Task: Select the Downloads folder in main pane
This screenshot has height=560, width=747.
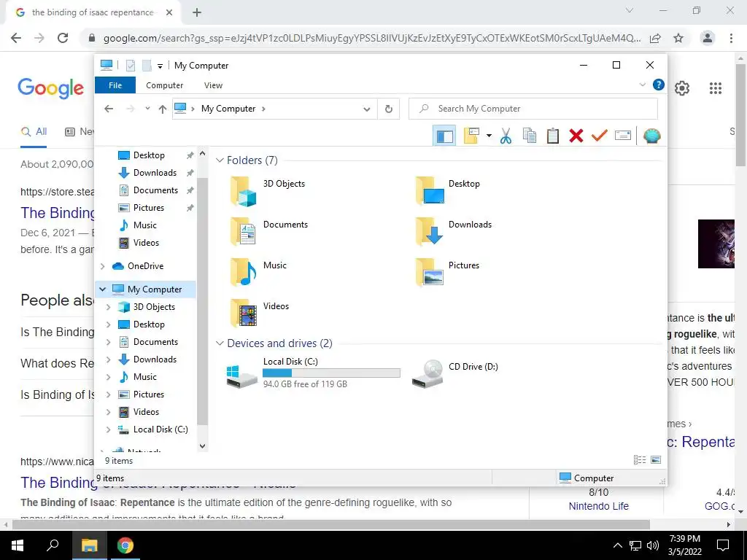Action: click(454, 231)
